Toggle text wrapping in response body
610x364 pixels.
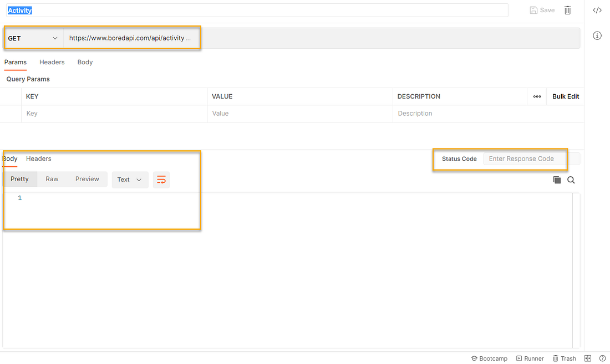(x=161, y=180)
